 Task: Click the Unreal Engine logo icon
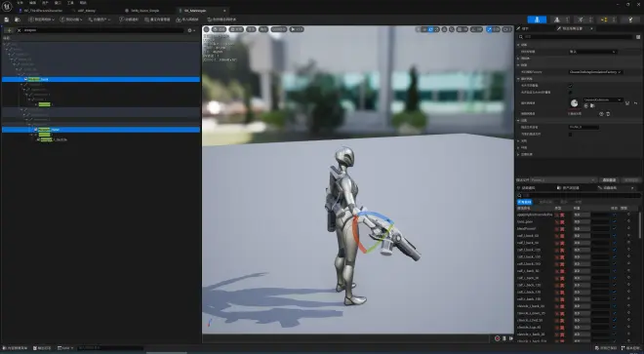[7, 6]
